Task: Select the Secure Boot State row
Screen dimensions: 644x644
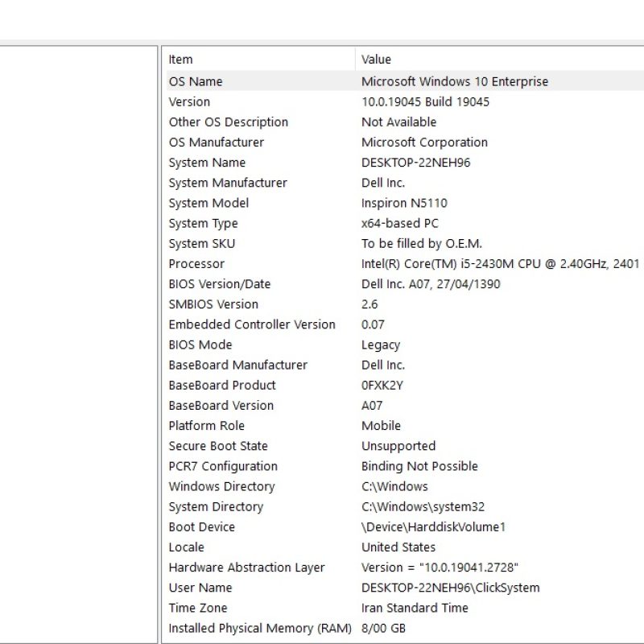Action: tap(218, 446)
